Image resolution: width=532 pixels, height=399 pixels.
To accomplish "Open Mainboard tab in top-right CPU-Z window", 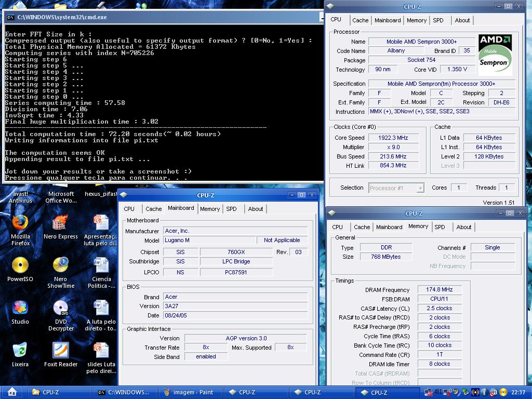I will pos(388,20).
